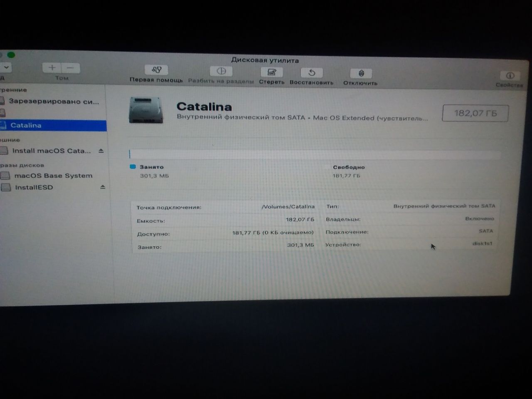
Task: Click the Catalina volume title heading
Action: 204,107
